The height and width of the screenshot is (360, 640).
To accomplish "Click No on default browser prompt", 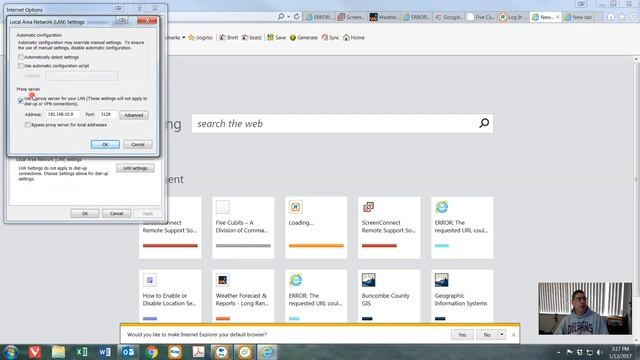I will coord(487,335).
